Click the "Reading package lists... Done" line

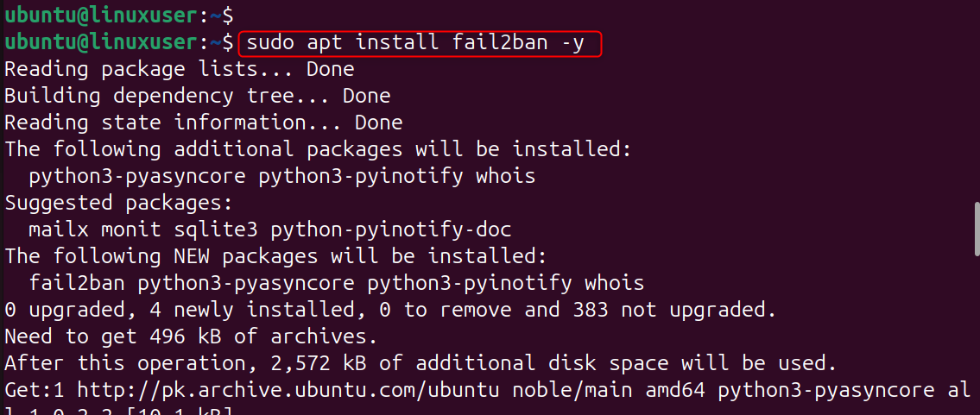179,69
